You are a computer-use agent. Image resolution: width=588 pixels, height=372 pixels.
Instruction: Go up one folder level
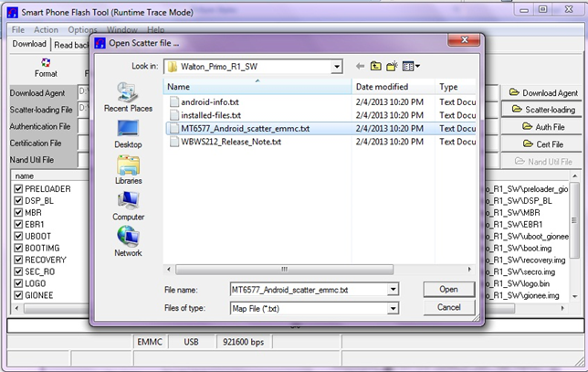click(x=376, y=67)
